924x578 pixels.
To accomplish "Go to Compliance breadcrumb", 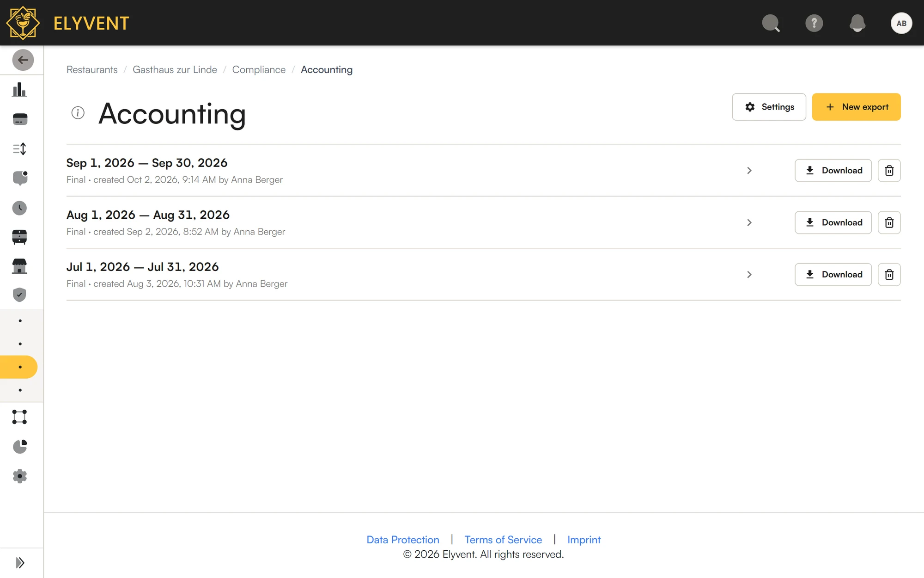I will click(259, 69).
